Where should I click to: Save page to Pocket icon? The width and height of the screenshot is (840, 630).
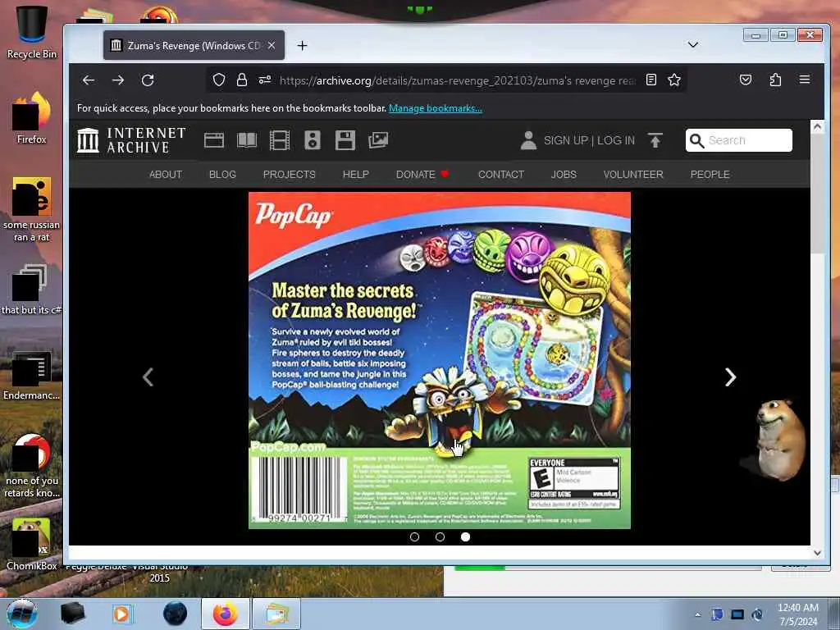tap(745, 80)
